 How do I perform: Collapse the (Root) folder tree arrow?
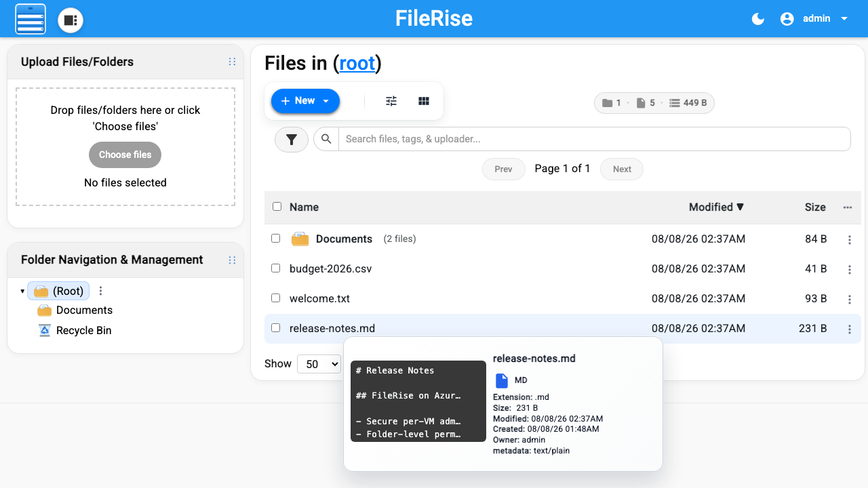(22, 291)
